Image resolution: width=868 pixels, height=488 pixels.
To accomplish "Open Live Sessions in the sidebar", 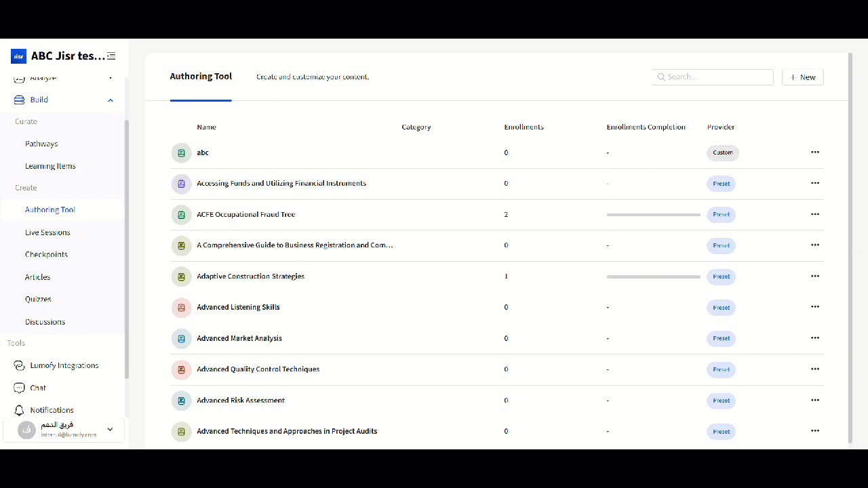I will coord(47,232).
